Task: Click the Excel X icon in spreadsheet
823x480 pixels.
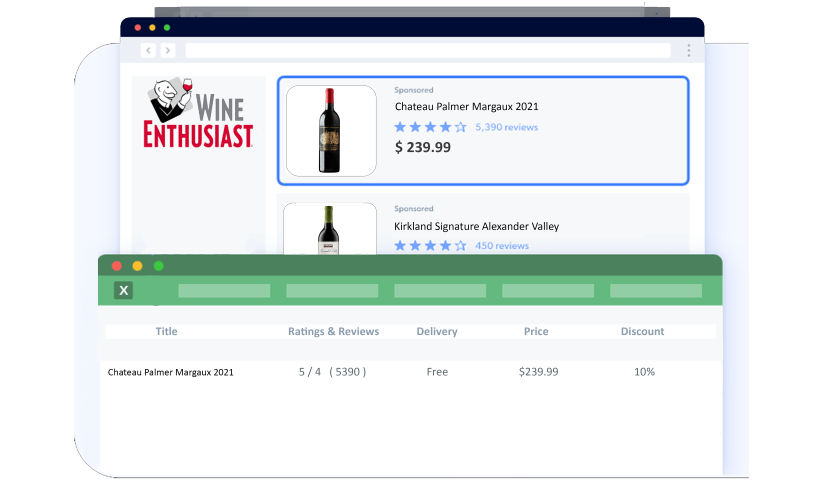Action: [x=123, y=290]
